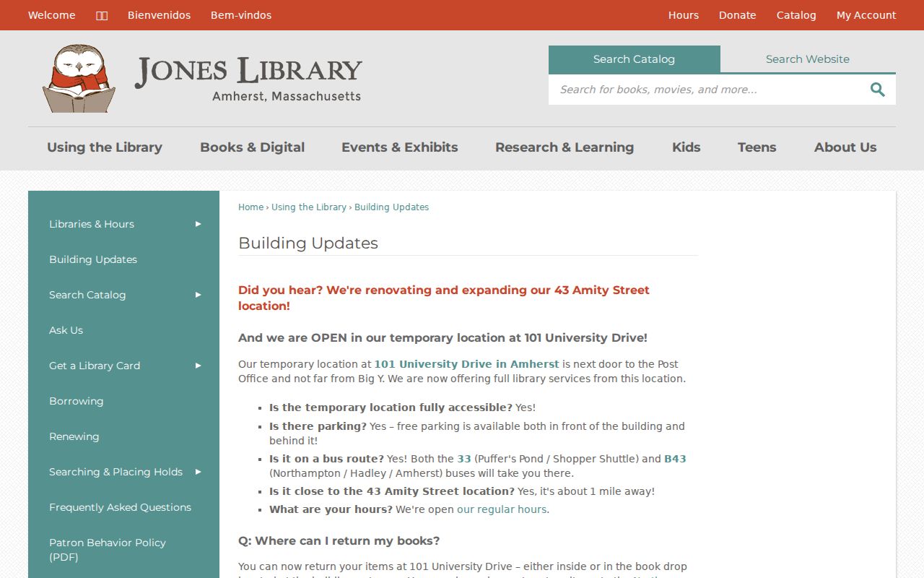Select the Bienvenidos language link
Viewport: 924px width, 578px height.
tap(160, 15)
